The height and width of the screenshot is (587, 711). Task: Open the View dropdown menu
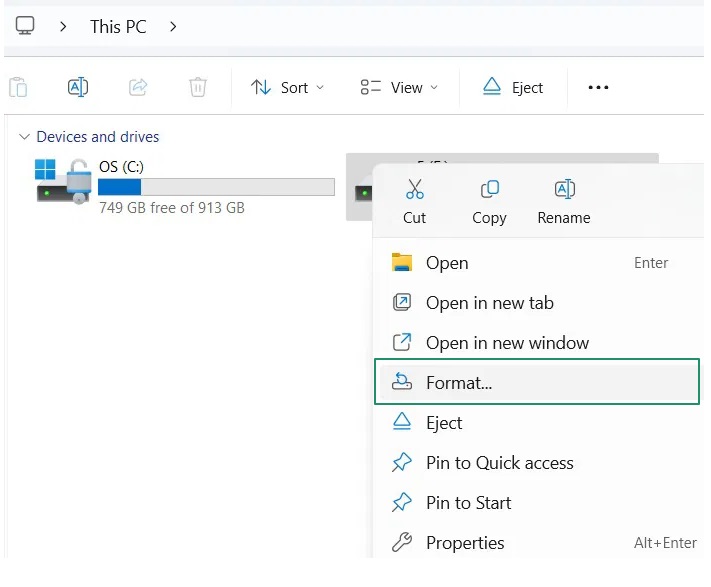click(x=399, y=87)
